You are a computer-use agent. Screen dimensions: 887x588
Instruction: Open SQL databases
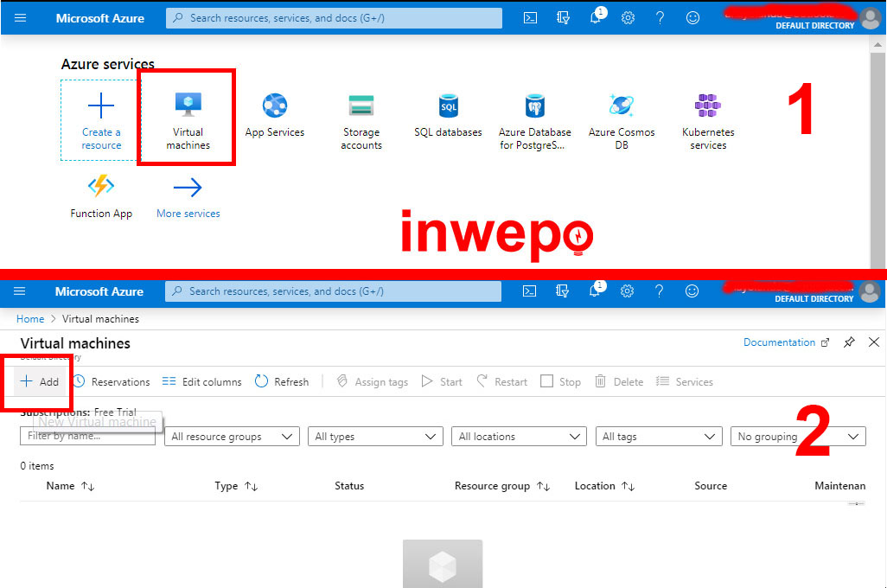448,116
